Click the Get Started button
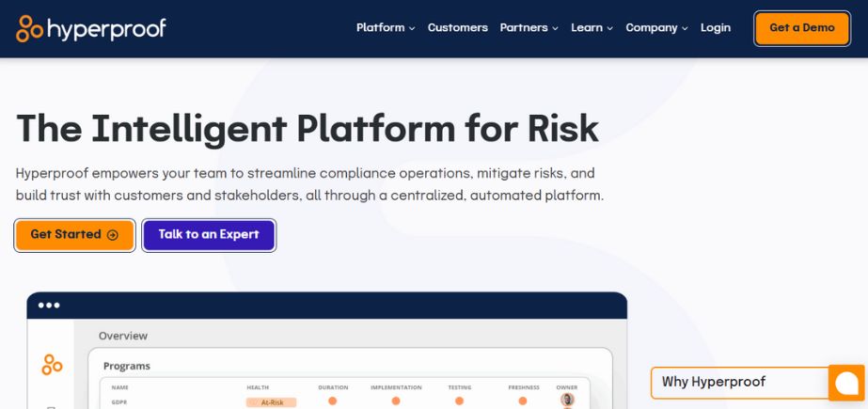 coord(74,235)
